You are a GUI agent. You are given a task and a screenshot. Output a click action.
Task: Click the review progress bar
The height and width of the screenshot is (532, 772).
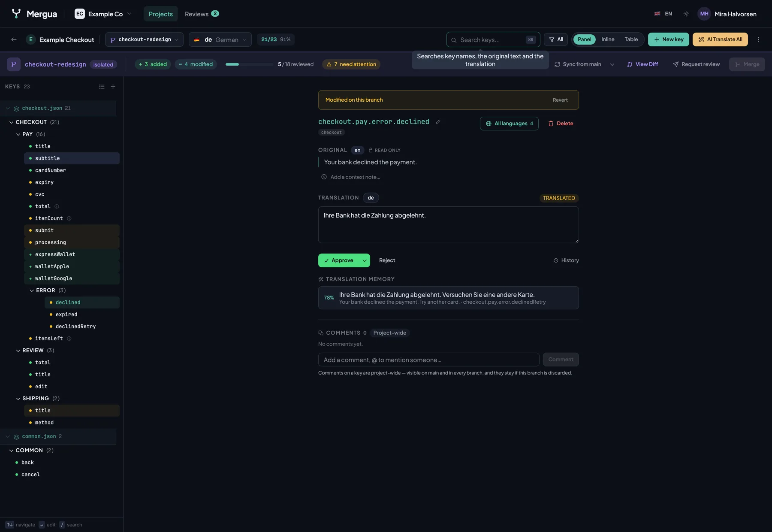pos(249,64)
